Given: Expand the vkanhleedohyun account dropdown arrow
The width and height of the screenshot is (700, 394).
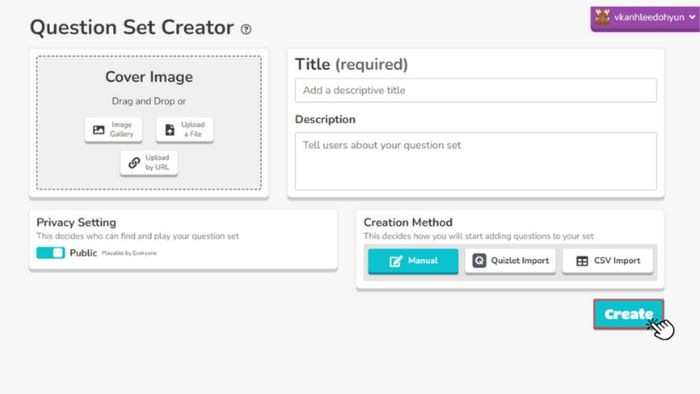Looking at the screenshot, I should (692, 17).
